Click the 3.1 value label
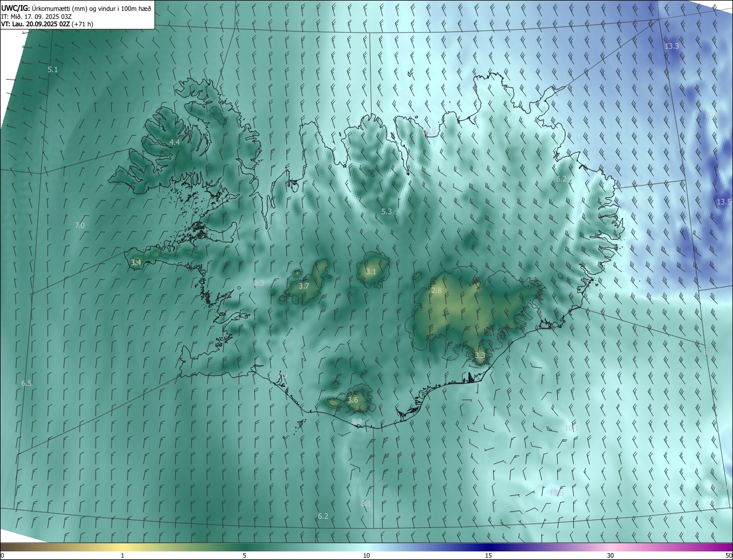733x560 pixels. (371, 272)
